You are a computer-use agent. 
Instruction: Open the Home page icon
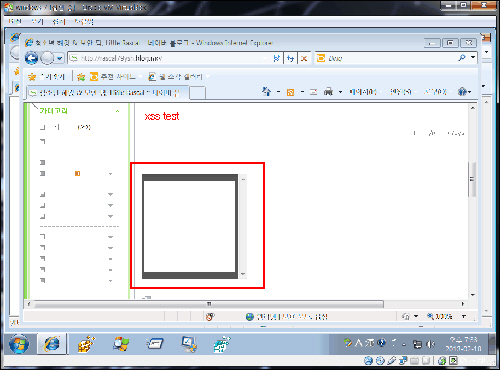coord(267,91)
